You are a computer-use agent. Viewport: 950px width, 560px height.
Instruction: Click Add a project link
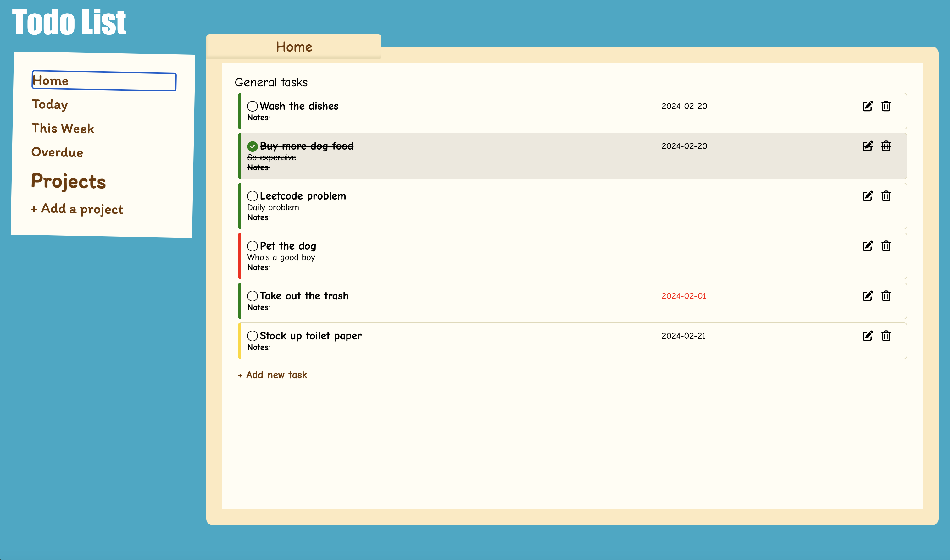(77, 209)
